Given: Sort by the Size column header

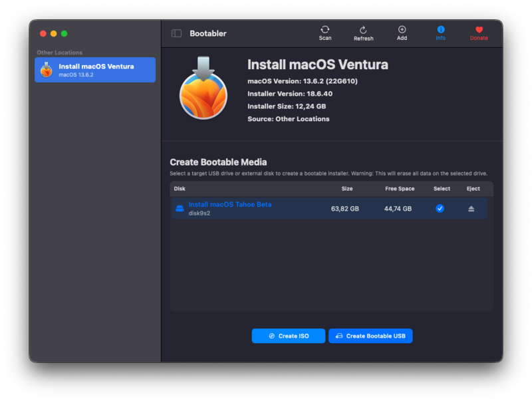Looking at the screenshot, I should click(x=347, y=189).
